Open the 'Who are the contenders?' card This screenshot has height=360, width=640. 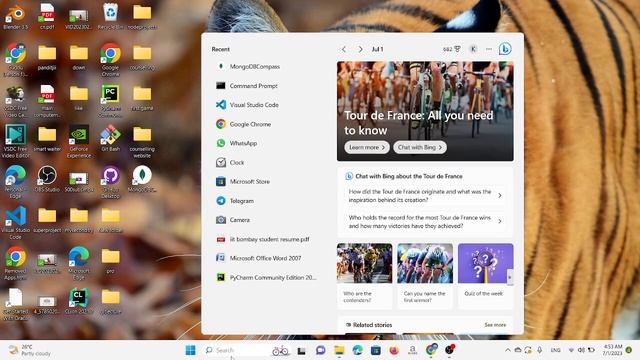point(364,276)
